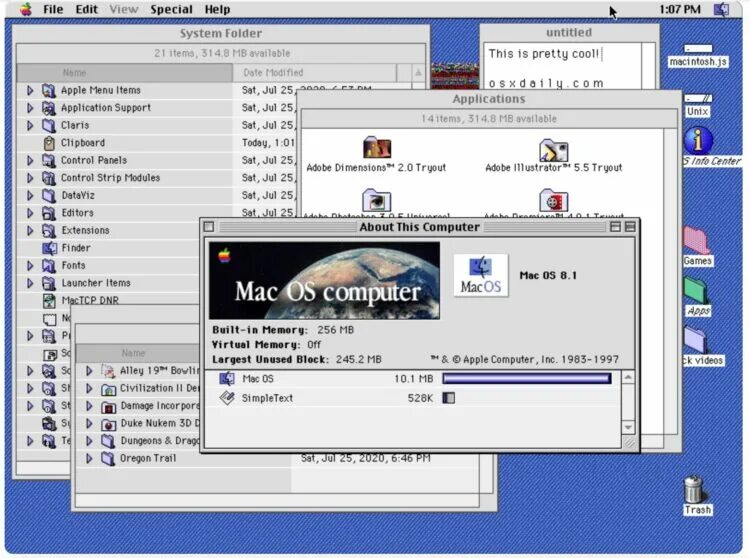Select the Fonts folder icon
This screenshot has height=558, width=750.
point(49,266)
